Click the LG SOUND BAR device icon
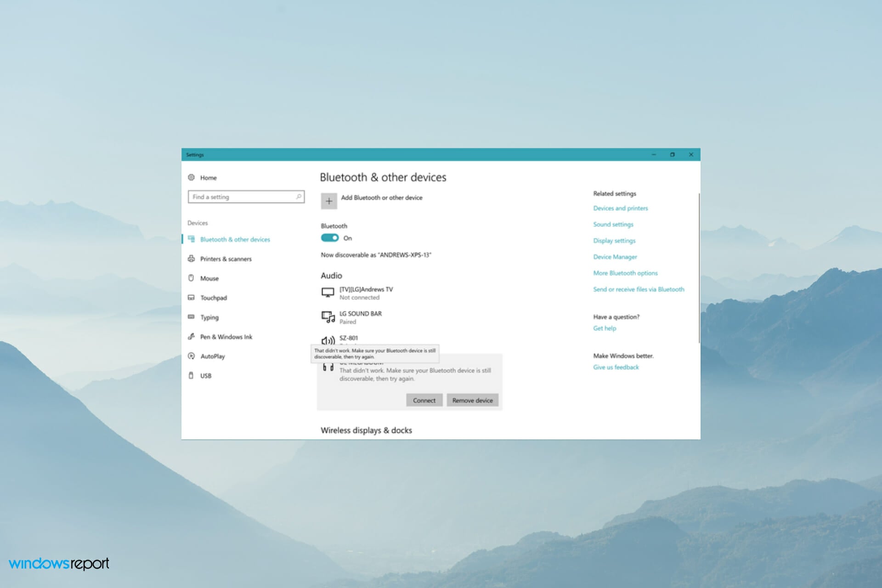Viewport: 882px width, 588px height. point(328,317)
